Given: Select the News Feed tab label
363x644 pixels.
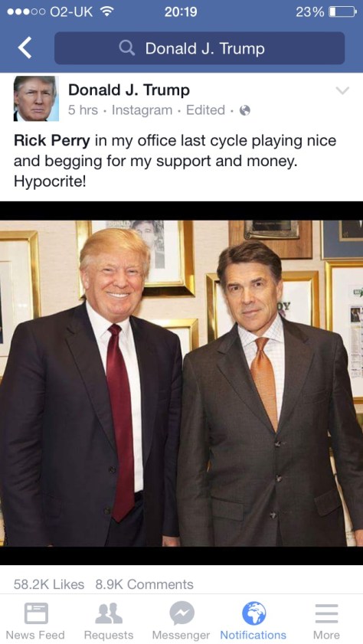Looking at the screenshot, I should point(35,635).
